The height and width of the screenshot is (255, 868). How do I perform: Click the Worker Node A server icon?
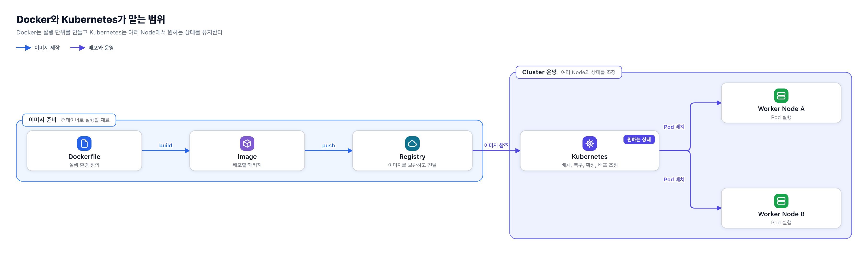[x=781, y=95]
